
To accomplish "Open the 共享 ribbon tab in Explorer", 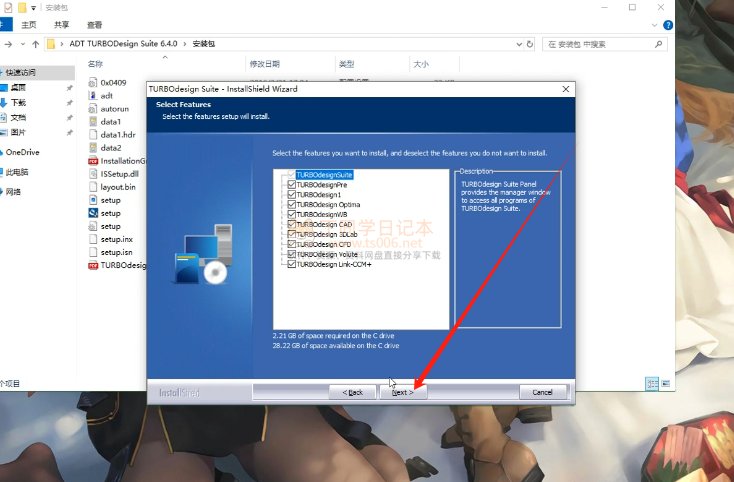I will (61, 25).
